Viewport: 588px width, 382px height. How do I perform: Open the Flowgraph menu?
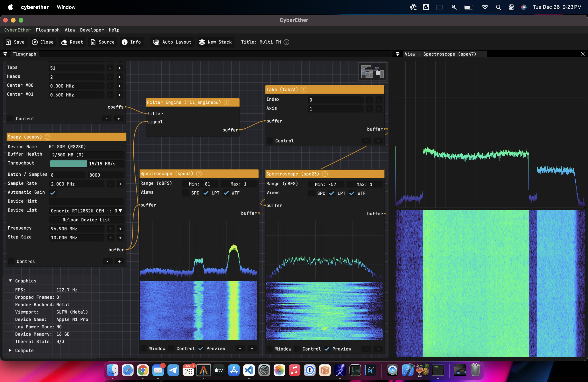[x=47, y=30]
